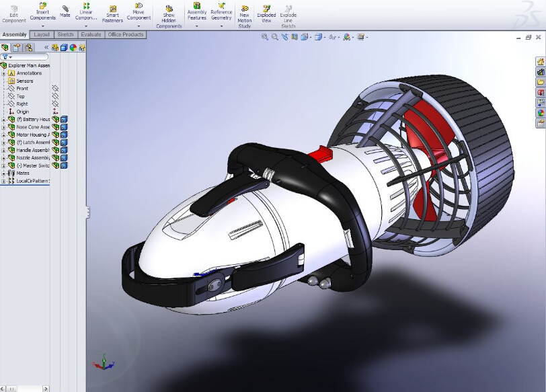
Task: Select the Front plane in feature tree
Action: pyautogui.click(x=22, y=89)
